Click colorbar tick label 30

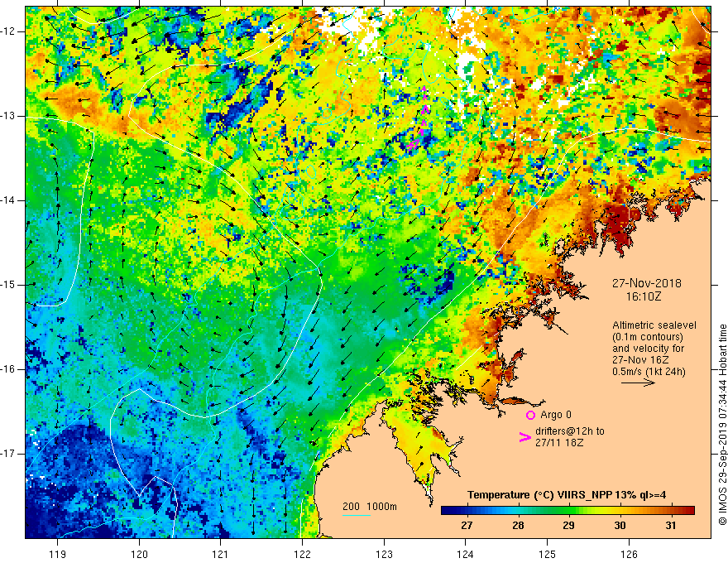point(620,526)
